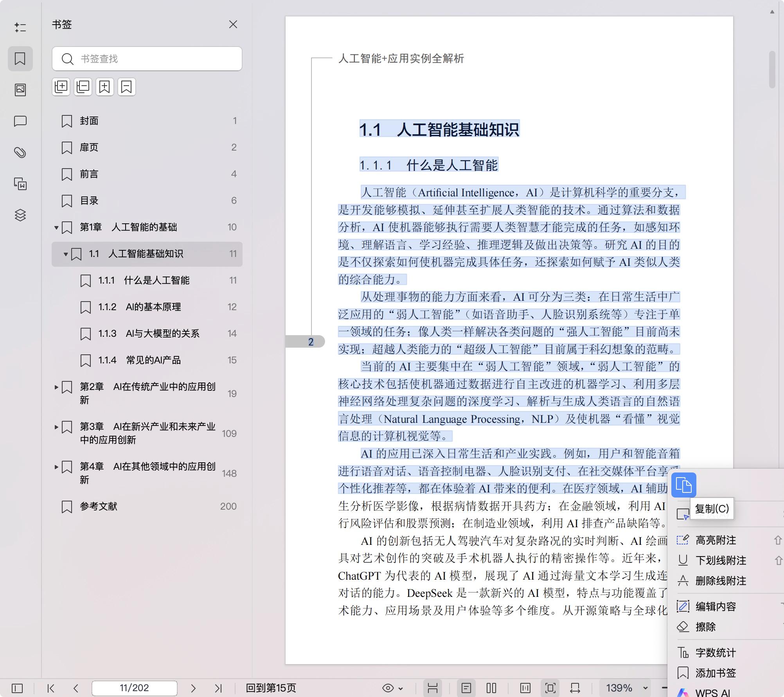This screenshot has width=784, height=697.
Task: Click collapse all bookmarks icon
Action: [83, 87]
